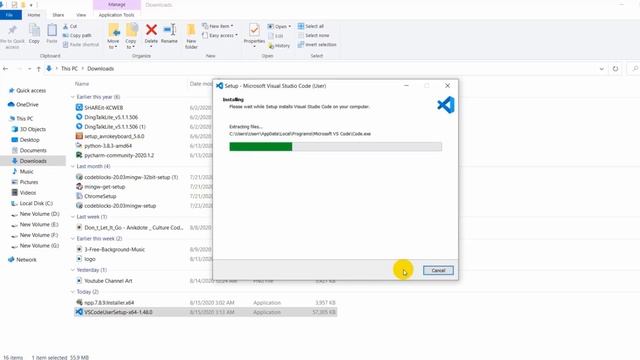This screenshot has height=360, width=640.
Task: Collapse the Today group
Action: 73,292
